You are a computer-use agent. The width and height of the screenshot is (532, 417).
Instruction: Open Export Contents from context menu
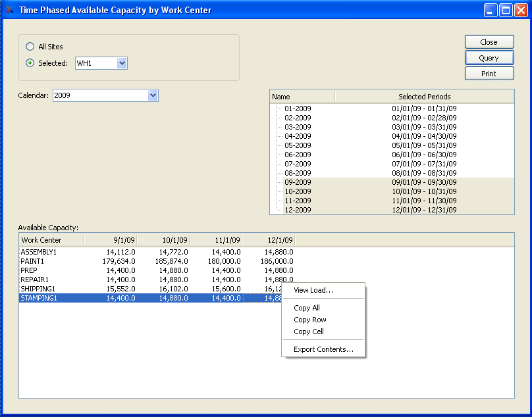(x=323, y=349)
